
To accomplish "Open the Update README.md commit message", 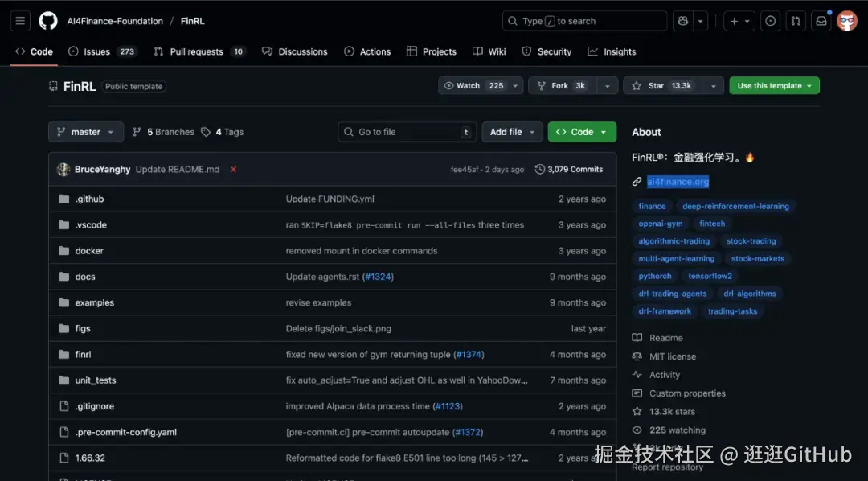I will pyautogui.click(x=178, y=170).
